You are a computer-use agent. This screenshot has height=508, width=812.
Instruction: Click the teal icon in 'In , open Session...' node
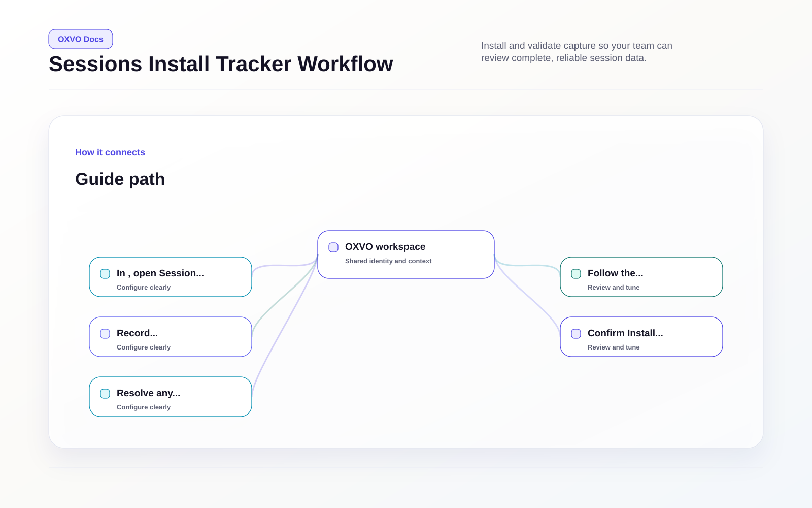click(105, 274)
